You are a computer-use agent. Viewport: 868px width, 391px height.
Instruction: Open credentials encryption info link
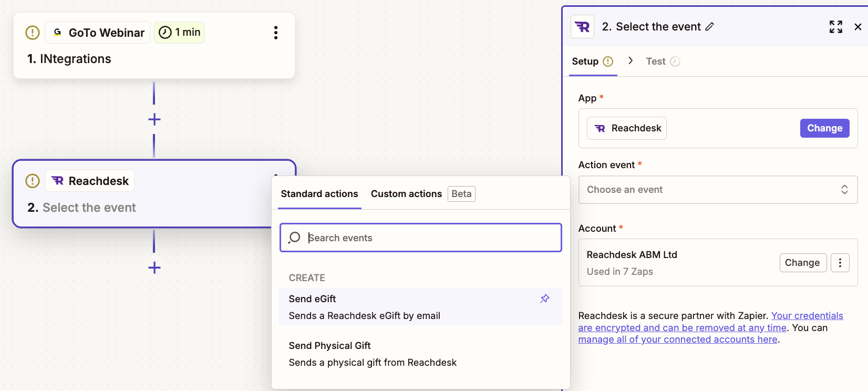point(710,322)
